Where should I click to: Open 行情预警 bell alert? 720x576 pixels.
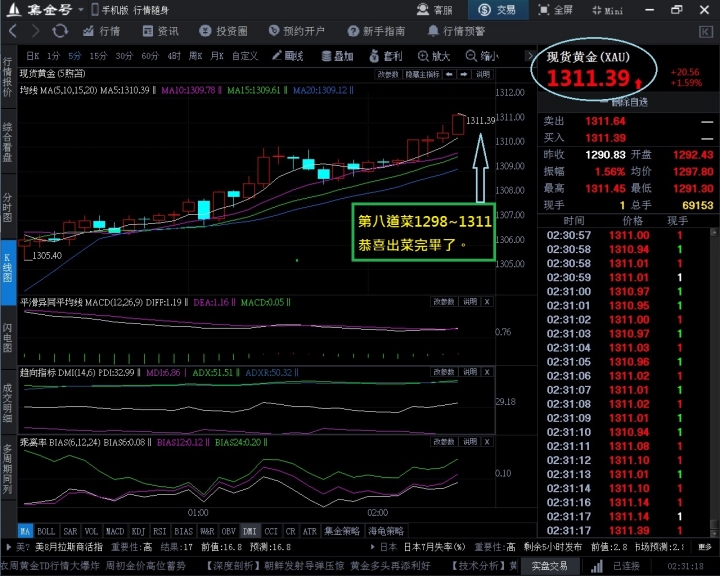pos(456,31)
